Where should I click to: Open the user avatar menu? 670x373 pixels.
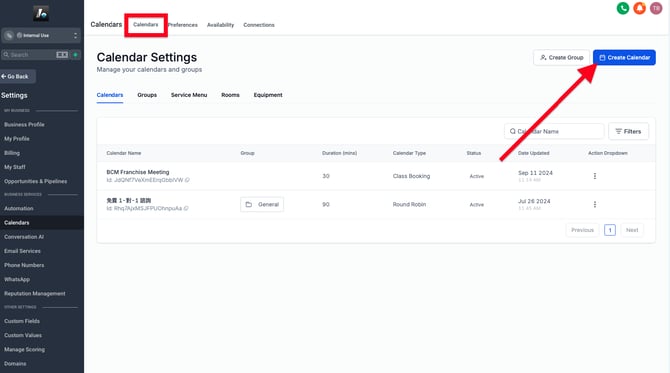[656, 8]
